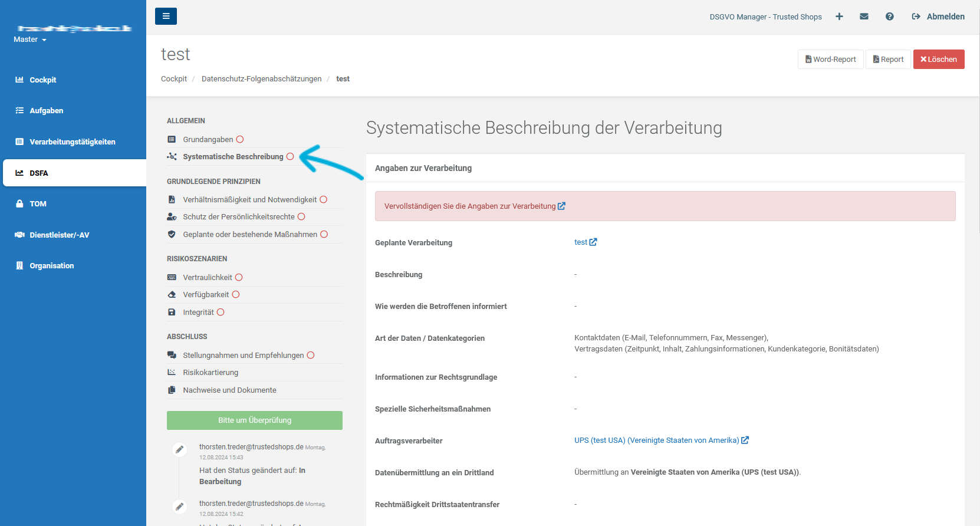Click the Systematische Beschreibung network icon
This screenshot has height=526, width=980.
(172, 156)
